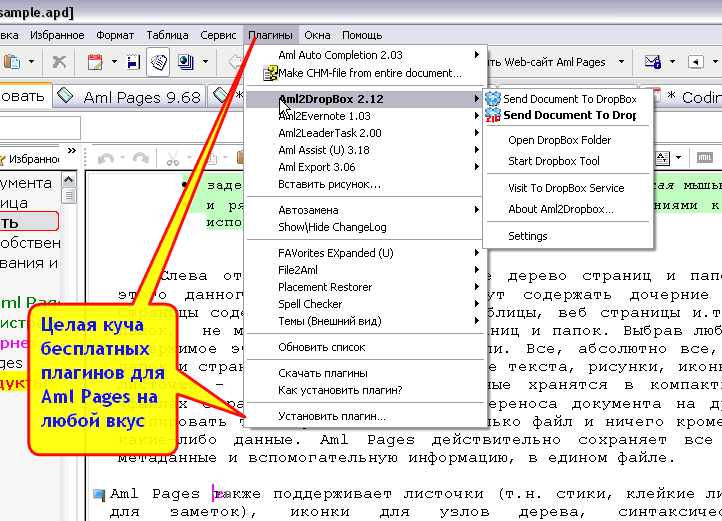Choose Show\Hide ChangeLog
The image size is (722, 521).
tap(366, 227)
